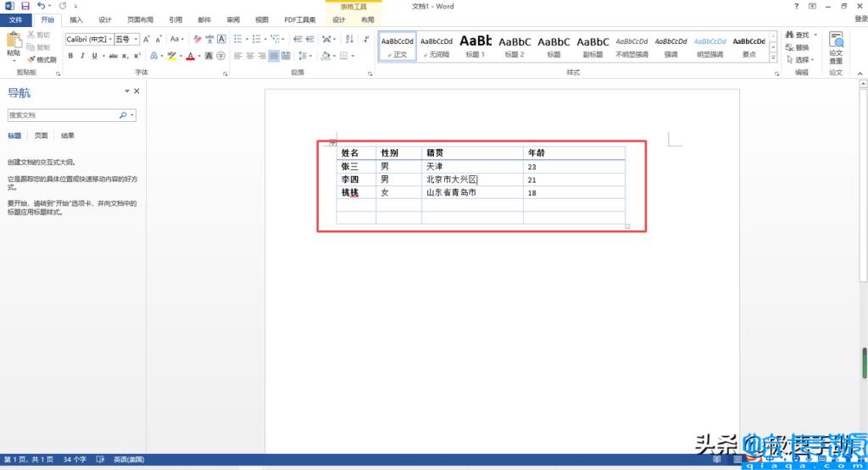Click the 选择 (Select) button
This screenshot has height=470, width=868.
click(x=800, y=60)
